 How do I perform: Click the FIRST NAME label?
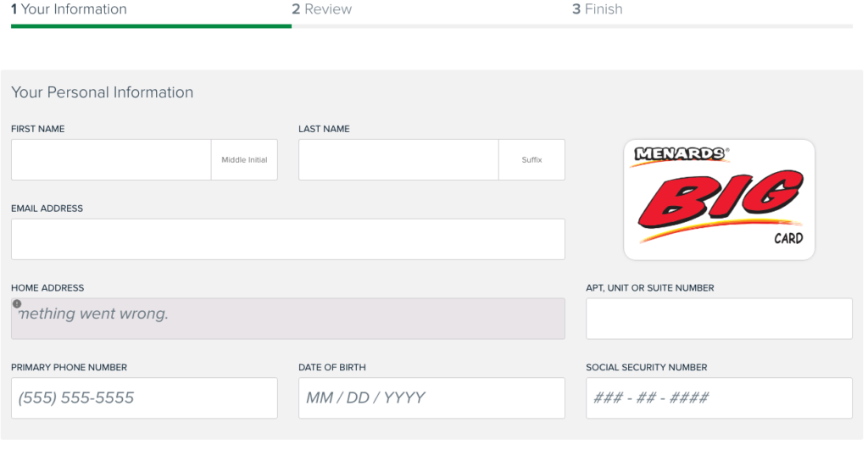pos(37,129)
